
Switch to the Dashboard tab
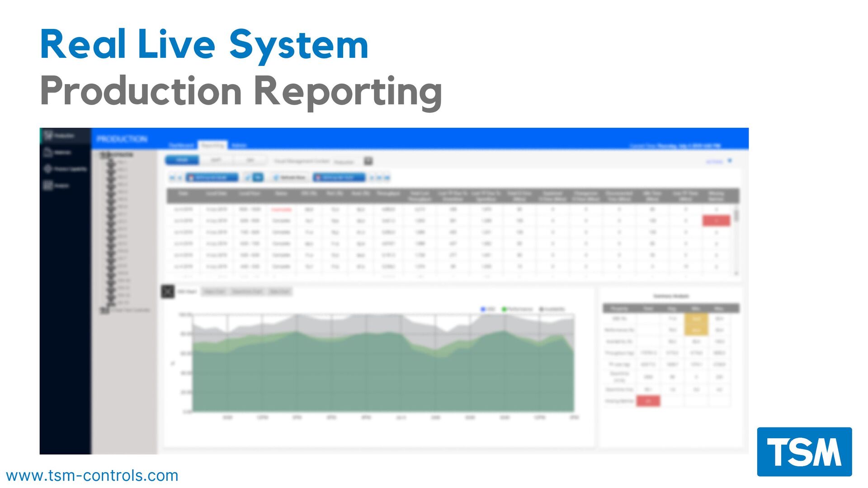click(181, 145)
